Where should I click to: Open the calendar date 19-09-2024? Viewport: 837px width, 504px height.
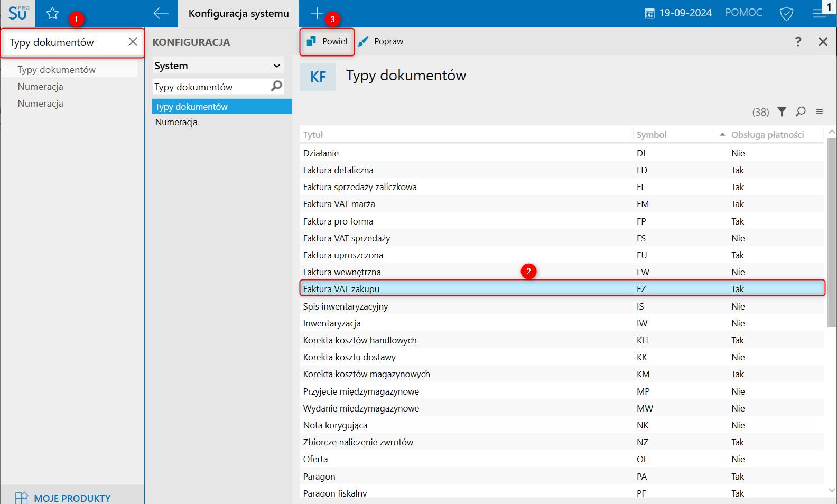click(678, 13)
